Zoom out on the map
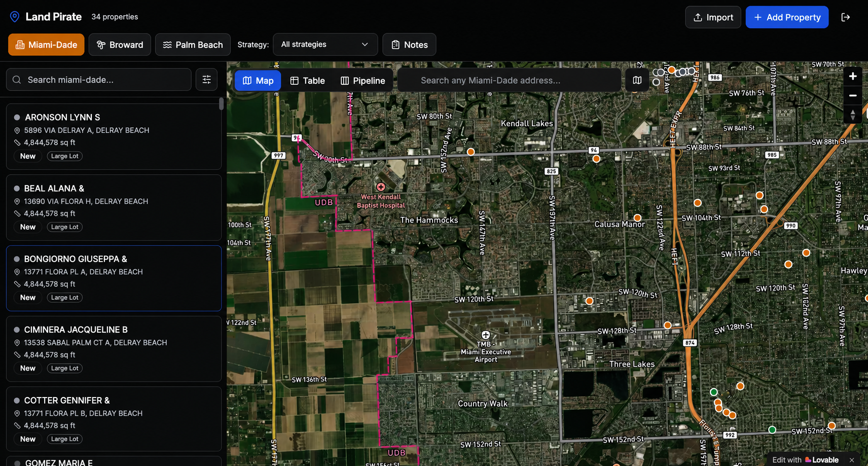The width and height of the screenshot is (868, 466). coord(853,95)
